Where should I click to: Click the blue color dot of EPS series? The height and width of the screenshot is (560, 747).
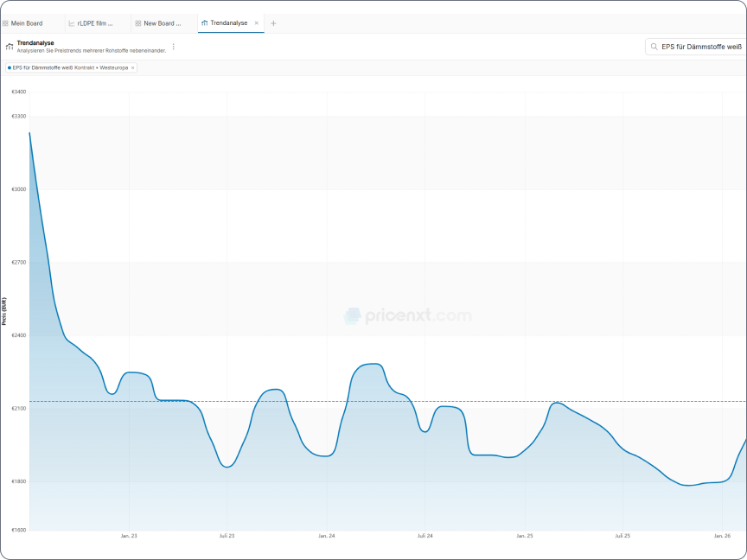pos(10,68)
